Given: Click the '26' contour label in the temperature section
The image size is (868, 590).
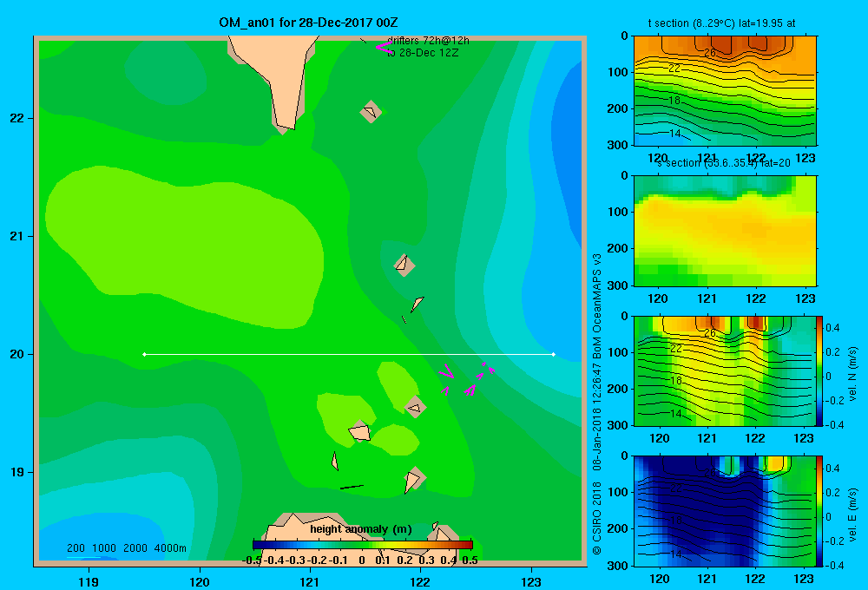Looking at the screenshot, I should click(x=710, y=53).
